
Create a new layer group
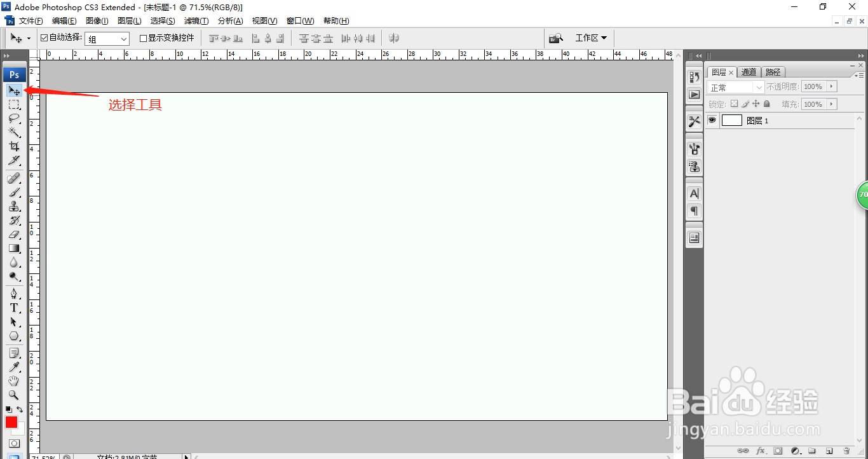[811, 451]
